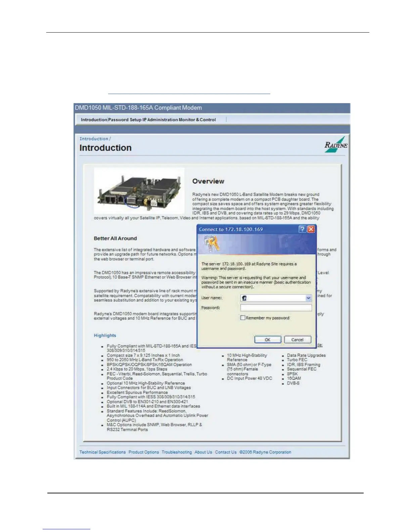
Task: Click into the Password field
Action: click(x=276, y=308)
